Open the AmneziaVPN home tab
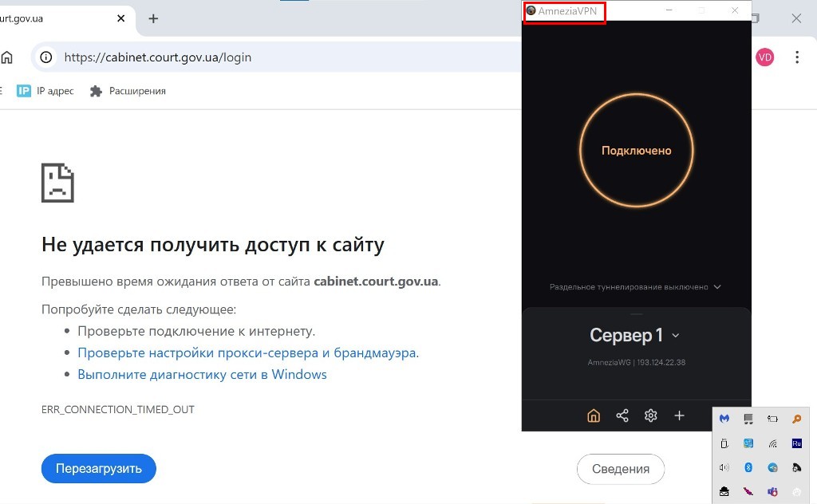The image size is (817, 504). tap(593, 415)
